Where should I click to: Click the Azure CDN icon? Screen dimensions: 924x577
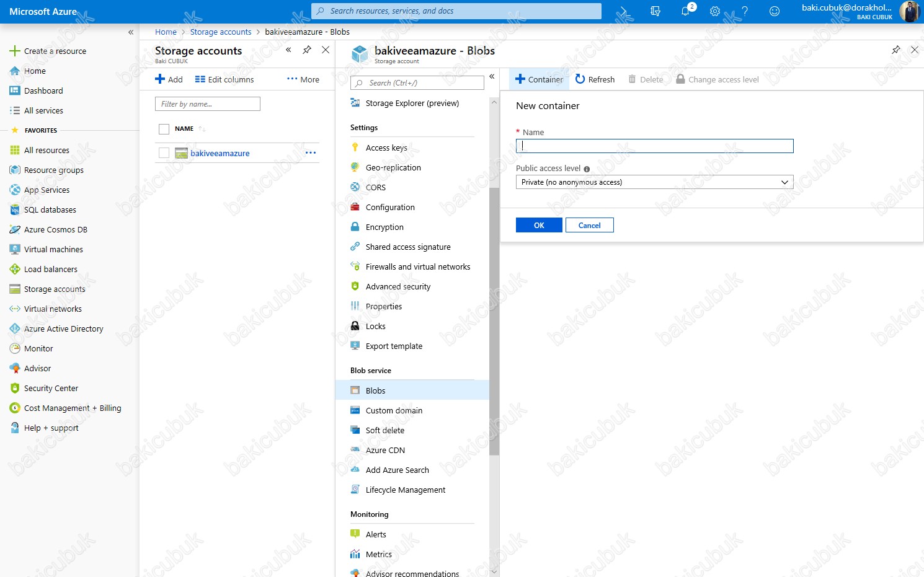pyautogui.click(x=355, y=450)
